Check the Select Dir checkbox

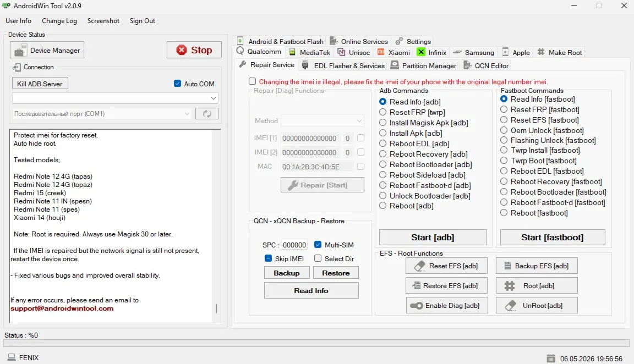(318, 258)
